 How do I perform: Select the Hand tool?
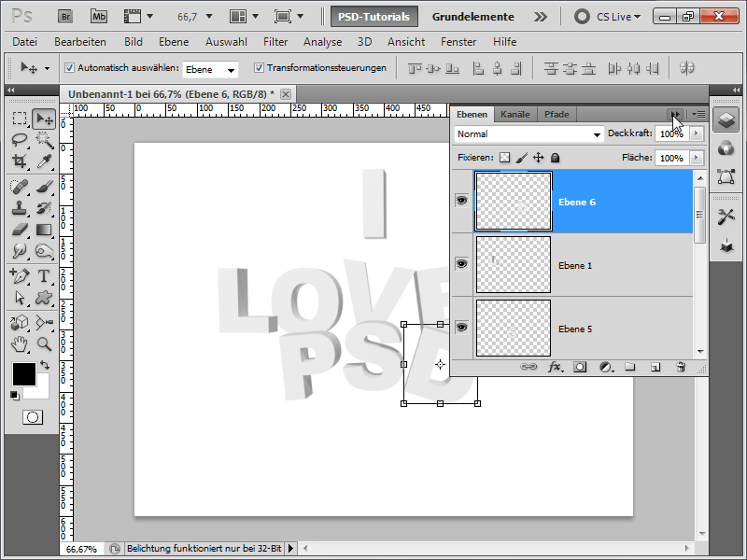(x=20, y=343)
